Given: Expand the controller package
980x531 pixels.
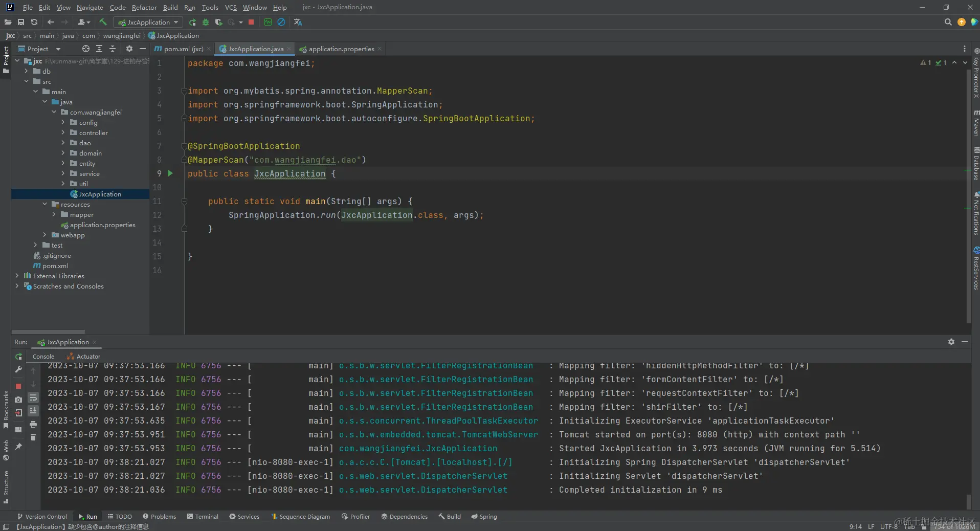Looking at the screenshot, I should click(63, 132).
